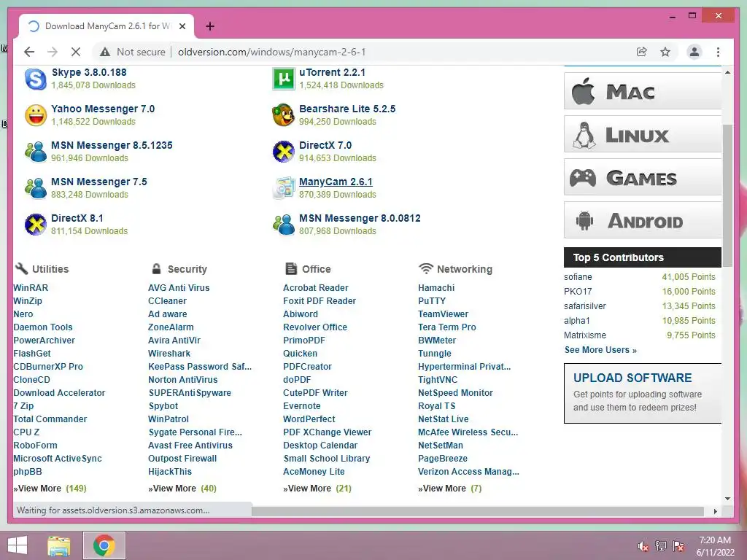Select the Download ManyCam 2.6.1 tab

coord(107,26)
